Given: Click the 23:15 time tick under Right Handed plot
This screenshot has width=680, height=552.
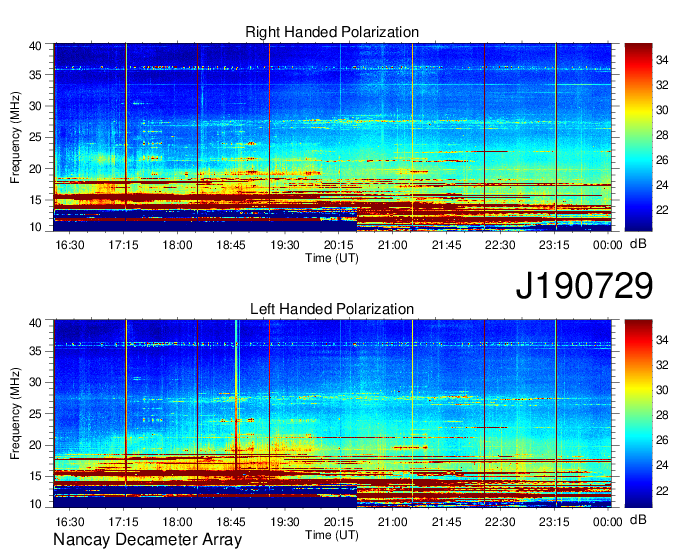Looking at the screenshot, I should (x=554, y=245).
